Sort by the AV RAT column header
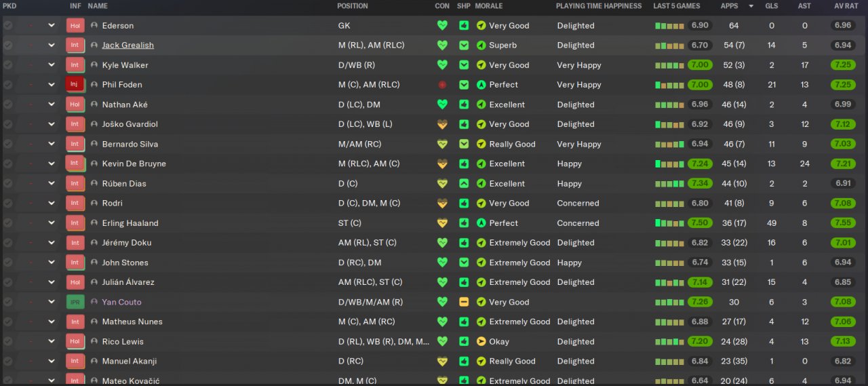 pos(847,6)
